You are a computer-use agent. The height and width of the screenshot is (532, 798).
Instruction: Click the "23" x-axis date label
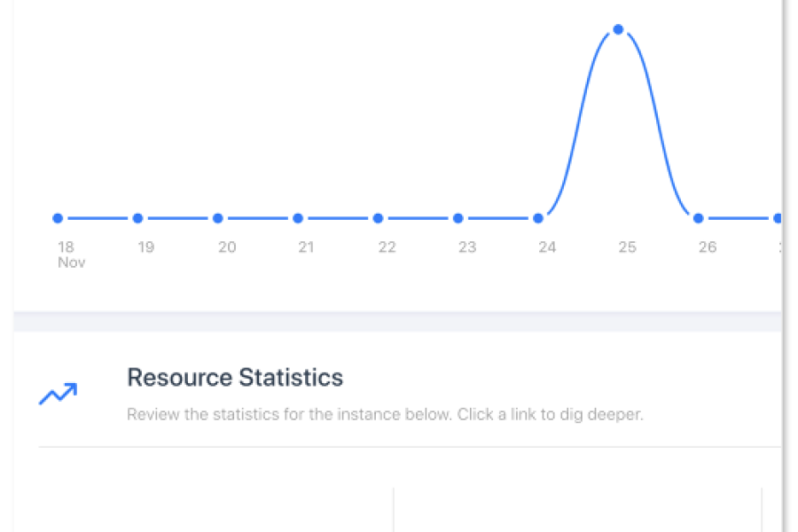(467, 247)
